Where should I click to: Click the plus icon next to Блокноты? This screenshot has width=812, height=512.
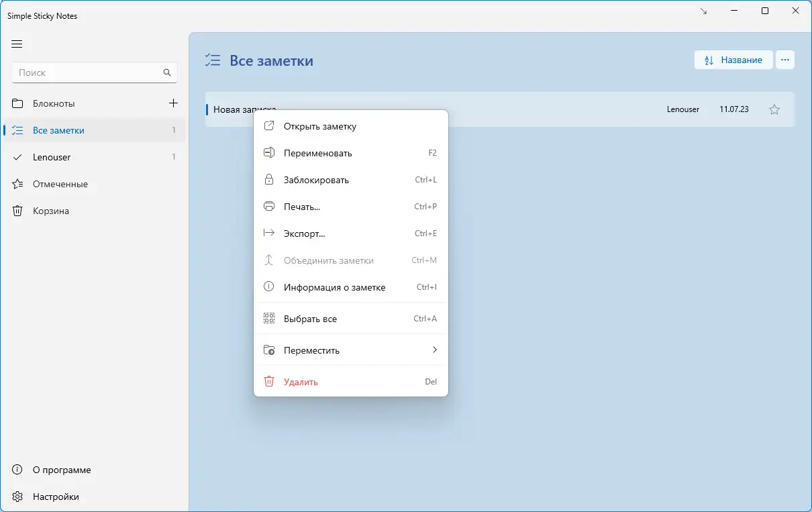173,103
